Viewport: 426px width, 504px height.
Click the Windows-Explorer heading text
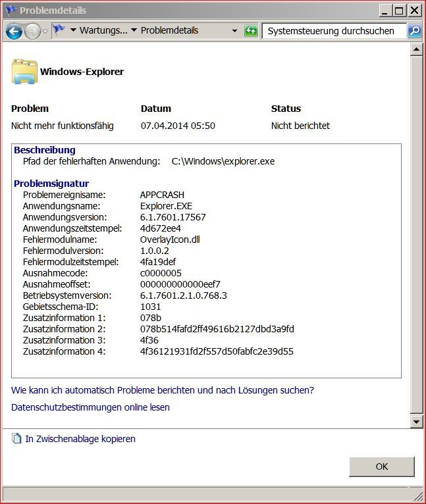(82, 71)
